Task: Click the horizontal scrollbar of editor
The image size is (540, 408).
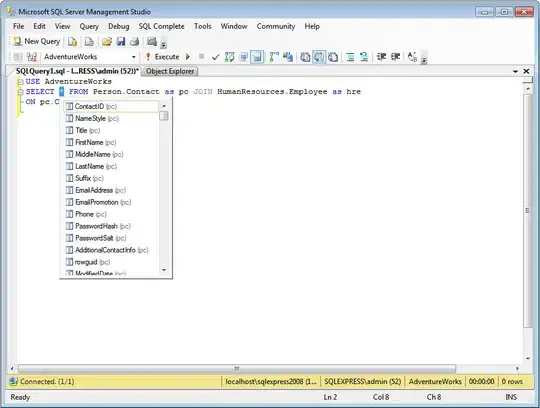Action: click(237, 369)
